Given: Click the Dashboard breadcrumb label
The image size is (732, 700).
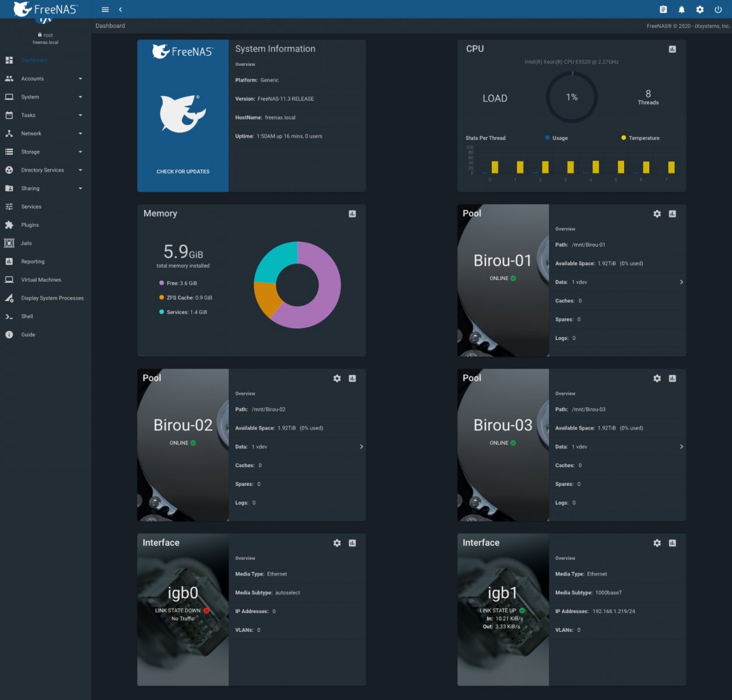Looking at the screenshot, I should pos(110,26).
